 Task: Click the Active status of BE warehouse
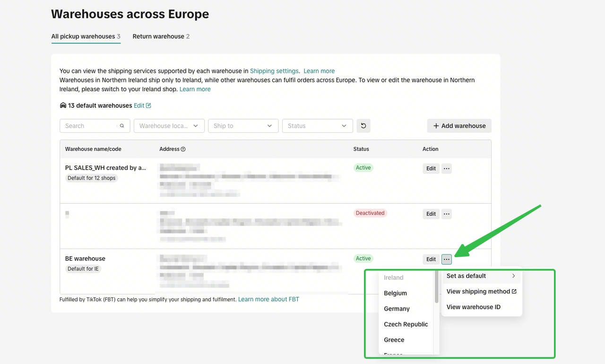363,259
